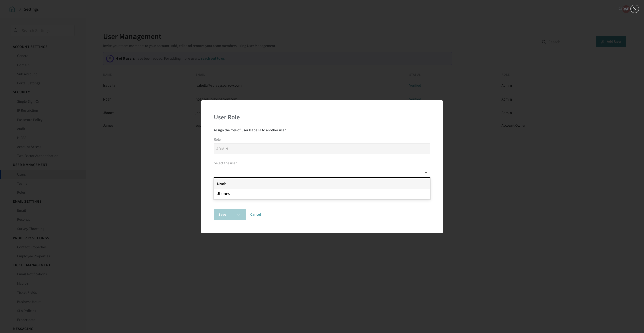Viewport: 644px width, 333px height.
Task: Open the reach out to us link
Action: pos(213,59)
